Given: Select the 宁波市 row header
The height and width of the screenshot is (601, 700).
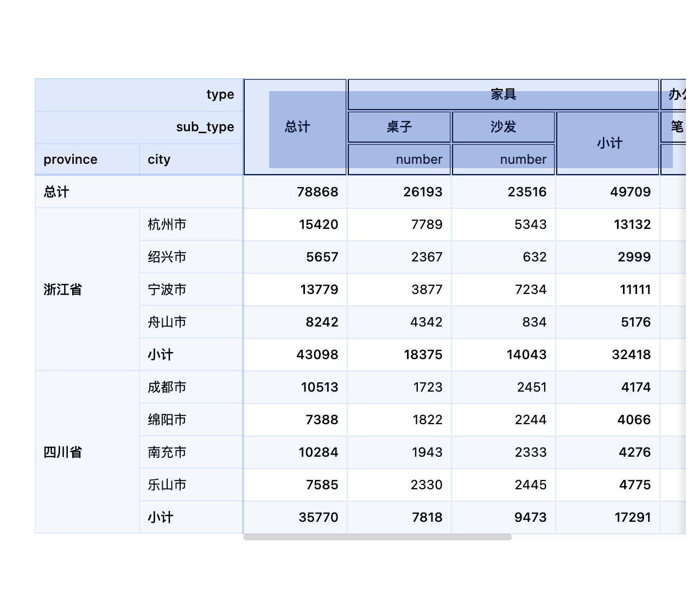Looking at the screenshot, I should tap(191, 290).
